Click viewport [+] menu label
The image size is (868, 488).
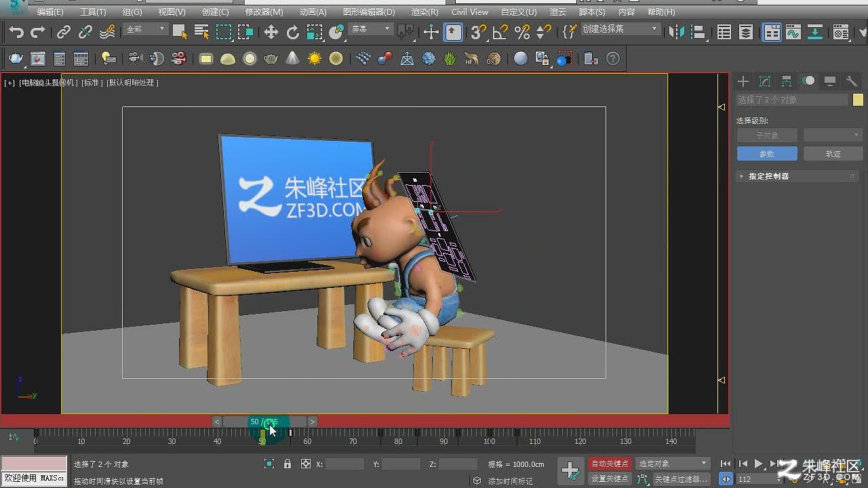(9, 83)
